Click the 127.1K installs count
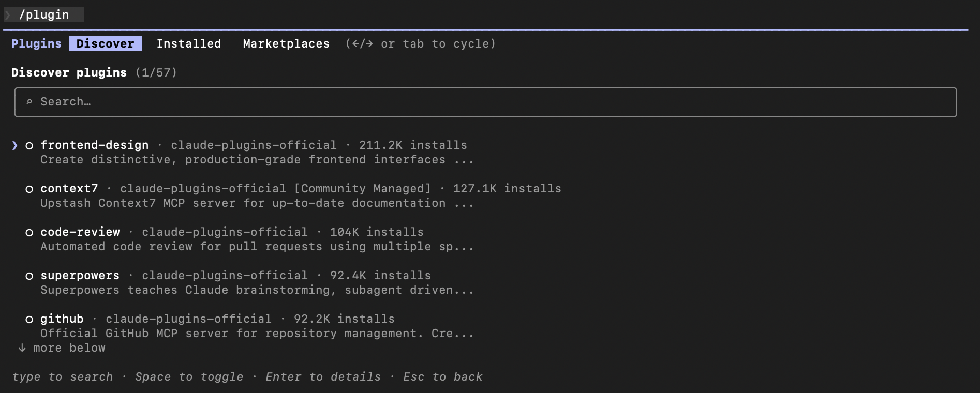Viewport: 980px width, 393px height. (508, 189)
